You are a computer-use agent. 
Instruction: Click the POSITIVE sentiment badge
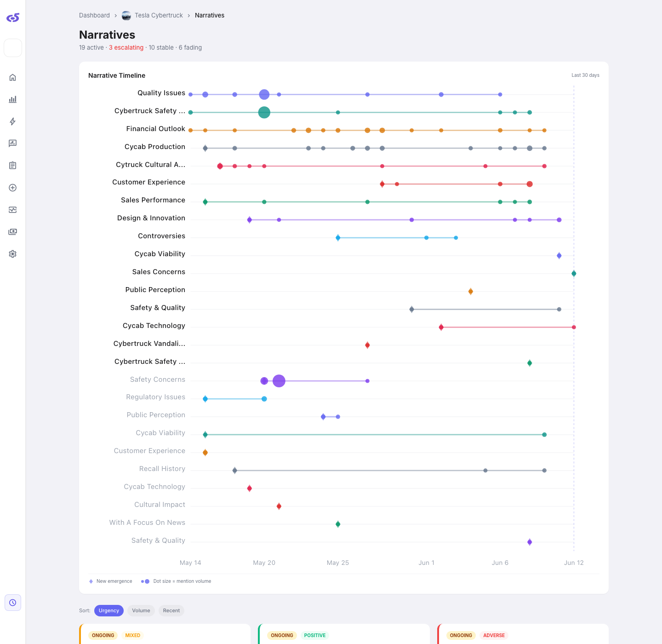pos(315,635)
